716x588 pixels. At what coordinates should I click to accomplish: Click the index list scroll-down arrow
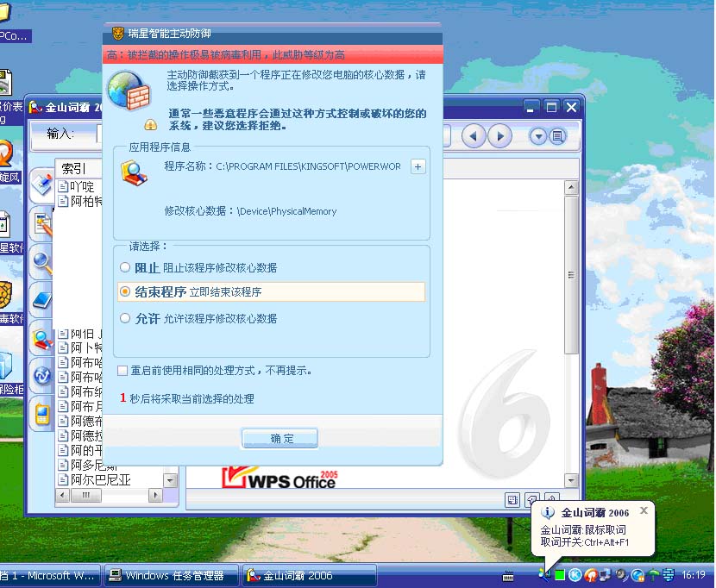pyautogui.click(x=170, y=480)
